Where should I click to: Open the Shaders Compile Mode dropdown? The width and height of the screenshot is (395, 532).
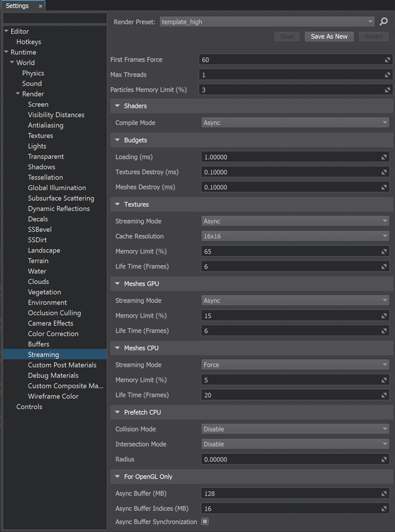point(295,123)
